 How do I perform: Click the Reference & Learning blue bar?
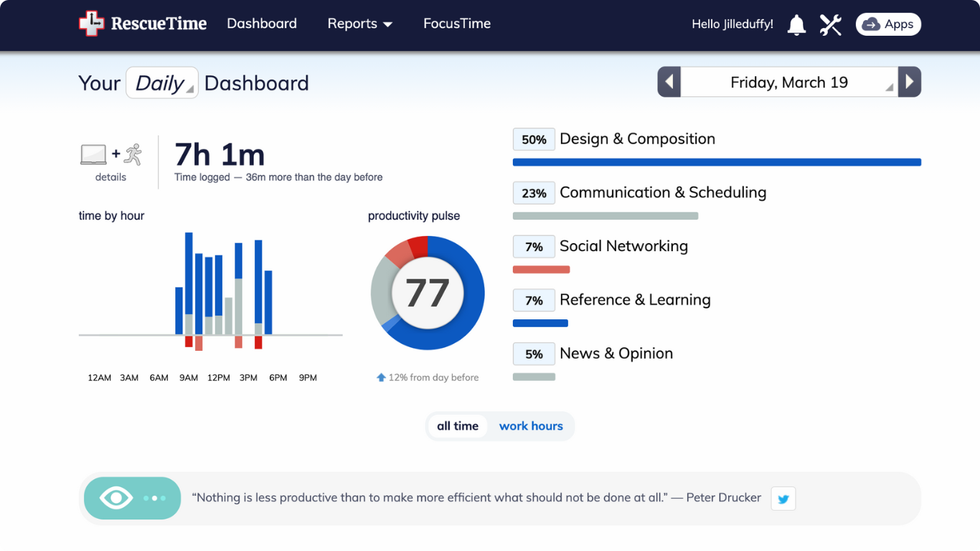(540, 323)
